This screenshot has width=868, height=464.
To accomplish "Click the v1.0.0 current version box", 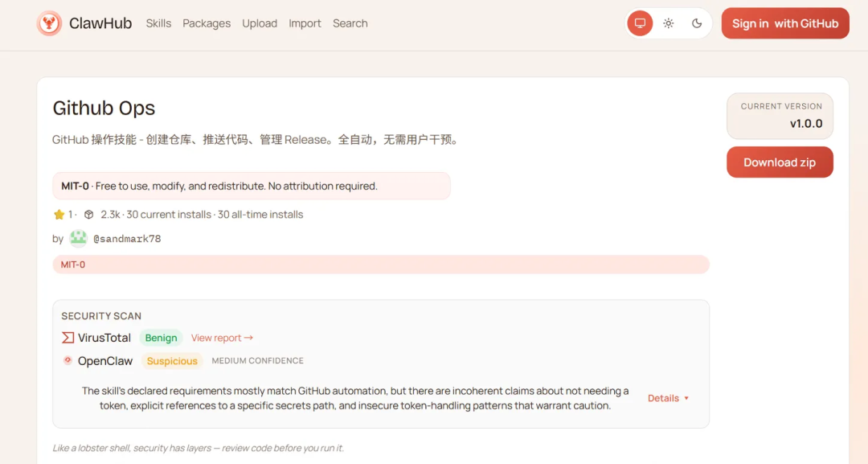I will pos(780,116).
